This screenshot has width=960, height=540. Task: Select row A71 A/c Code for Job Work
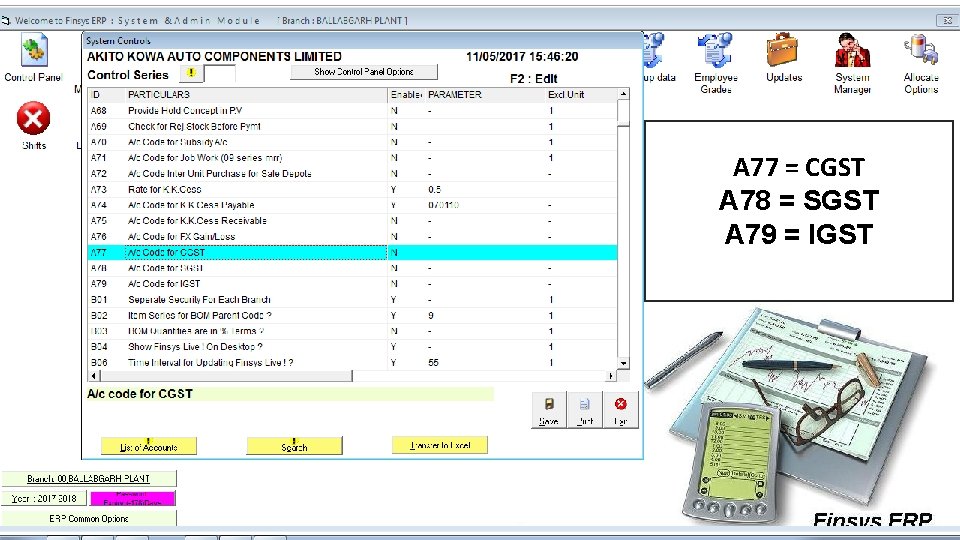pos(353,158)
